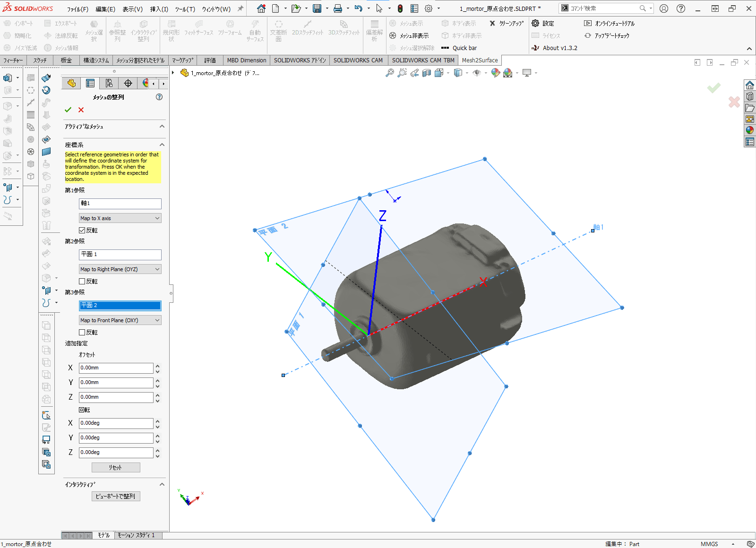Click the Zoom to Fit magnifier icon
The image size is (756, 548).
[389, 73]
